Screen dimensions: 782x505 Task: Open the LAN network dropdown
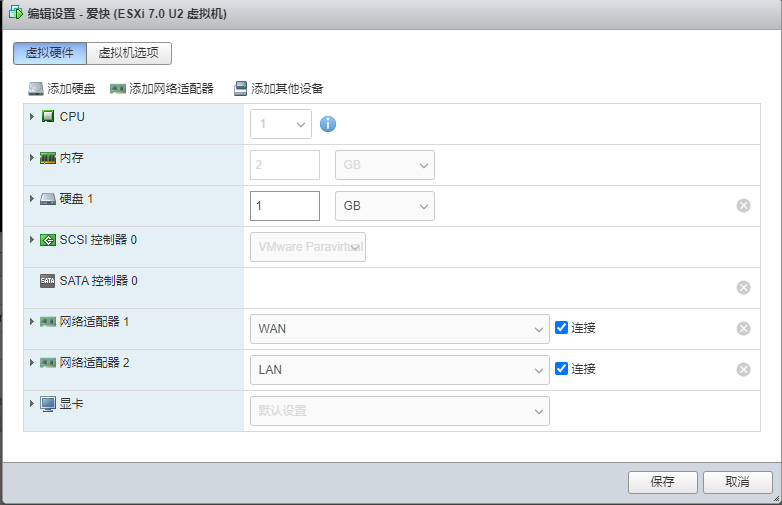coord(399,370)
